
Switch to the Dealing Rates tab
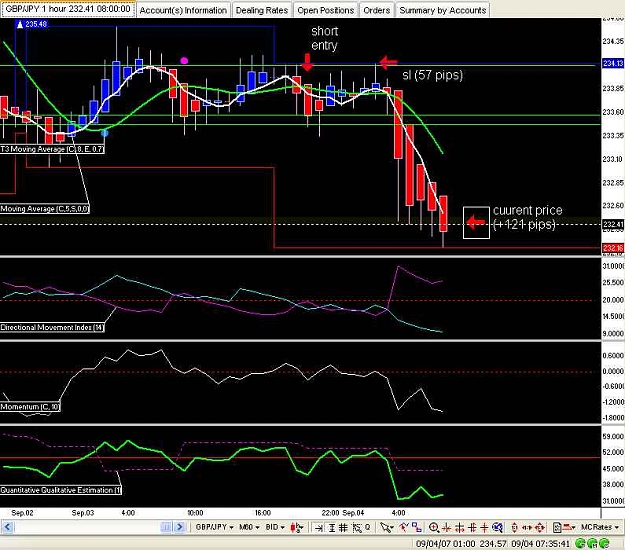click(261, 10)
